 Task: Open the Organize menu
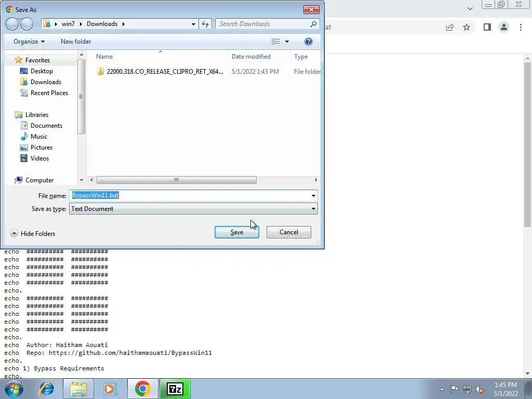pyautogui.click(x=29, y=42)
